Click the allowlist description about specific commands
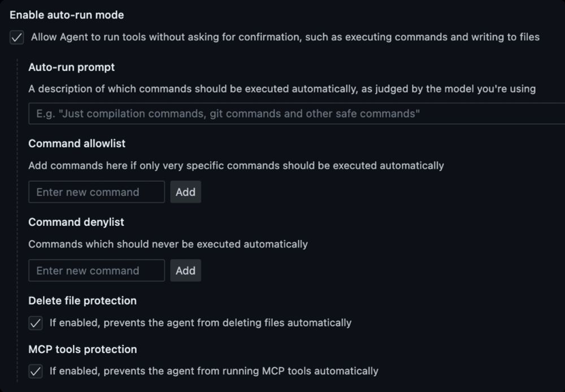The height and width of the screenshot is (392, 565). (x=236, y=165)
